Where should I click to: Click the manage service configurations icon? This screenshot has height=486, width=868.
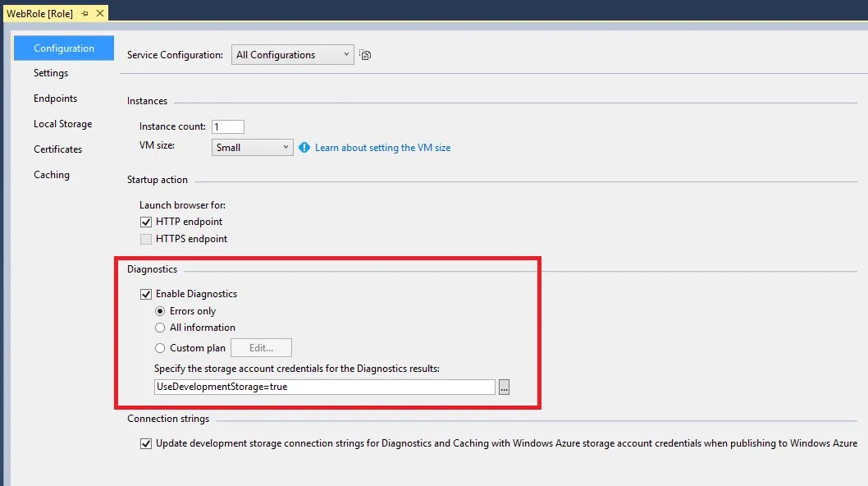click(365, 54)
